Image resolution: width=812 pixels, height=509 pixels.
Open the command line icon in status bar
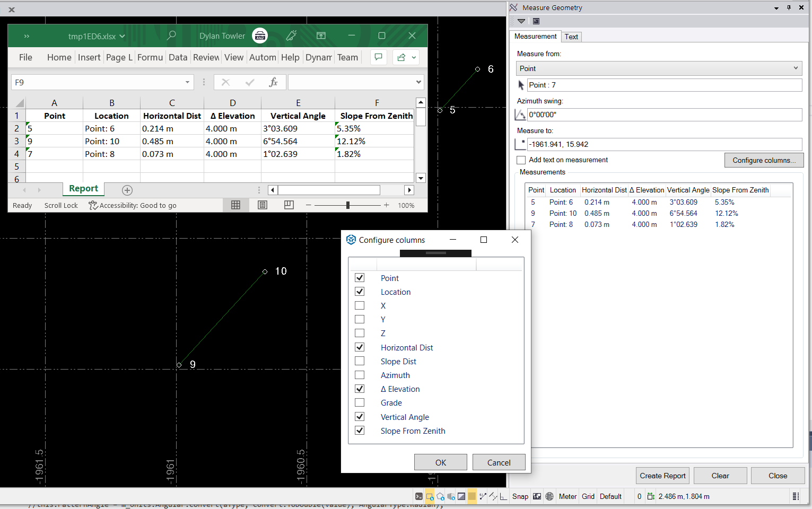(419, 496)
